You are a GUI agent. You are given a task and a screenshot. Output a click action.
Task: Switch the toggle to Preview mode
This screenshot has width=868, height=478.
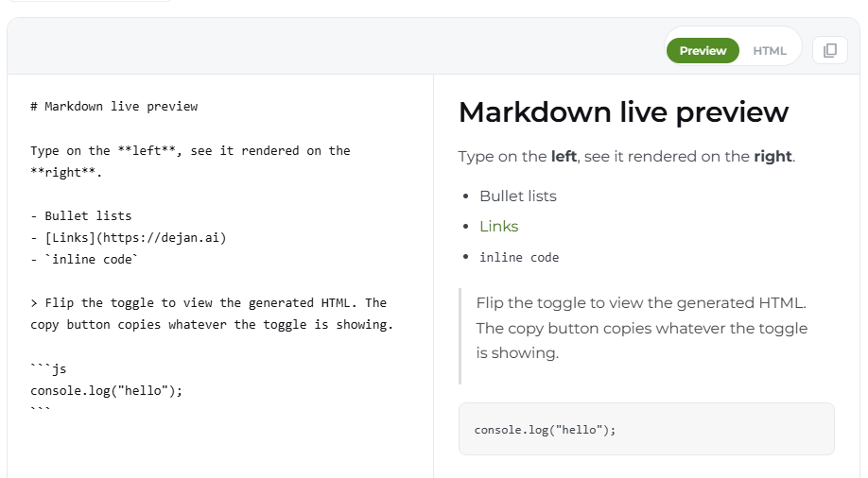(703, 50)
